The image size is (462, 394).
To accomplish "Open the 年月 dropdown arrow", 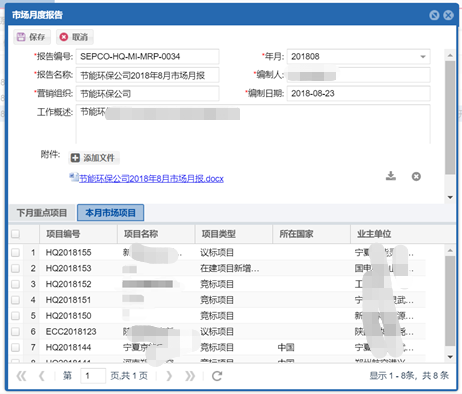I will pyautogui.click(x=423, y=57).
